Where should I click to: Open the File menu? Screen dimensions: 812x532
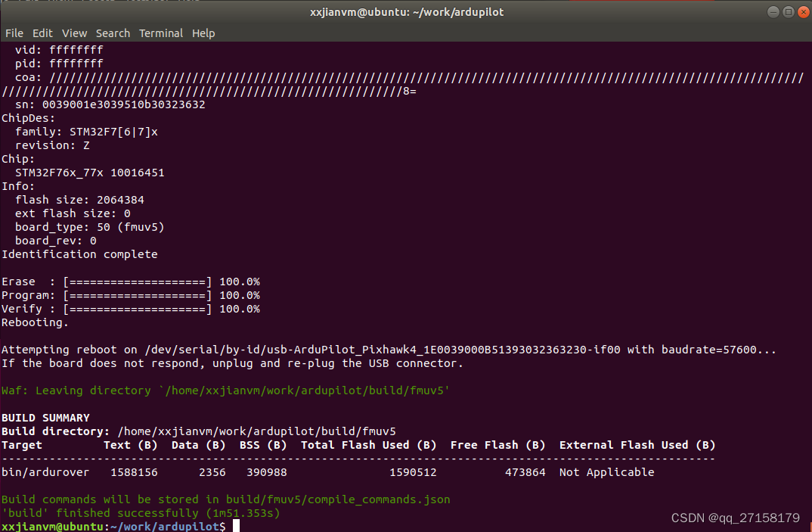click(14, 33)
